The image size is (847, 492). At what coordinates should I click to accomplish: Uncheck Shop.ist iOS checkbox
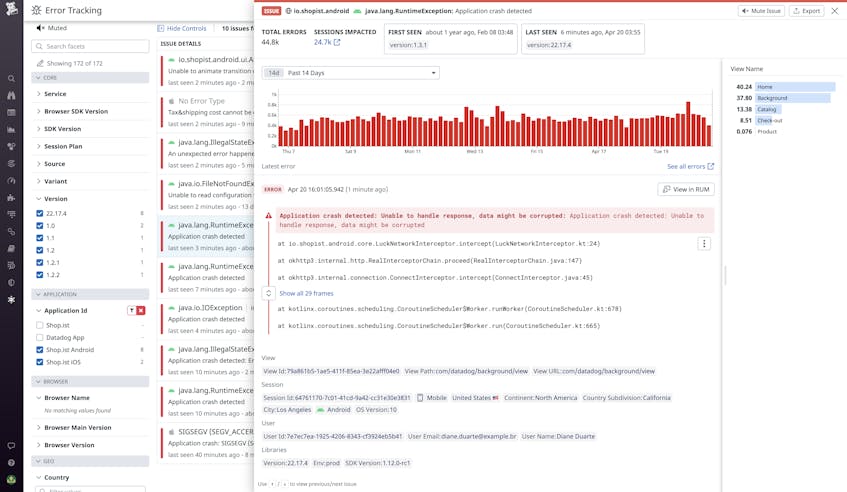click(39, 362)
